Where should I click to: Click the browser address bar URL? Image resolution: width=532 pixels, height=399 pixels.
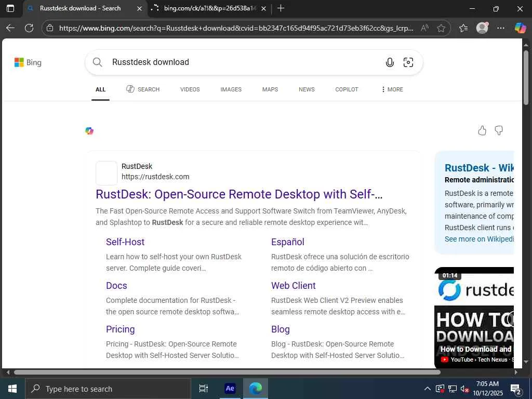coord(236,28)
